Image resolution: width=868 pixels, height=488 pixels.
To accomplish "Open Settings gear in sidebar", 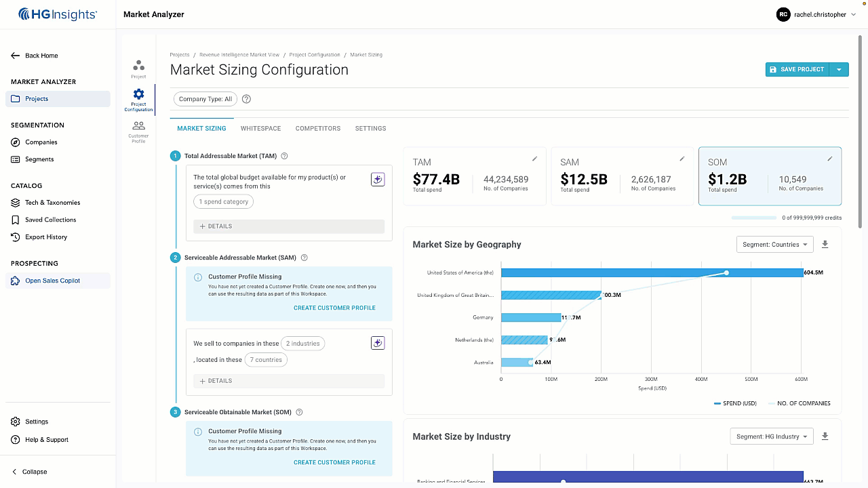I will (x=16, y=422).
